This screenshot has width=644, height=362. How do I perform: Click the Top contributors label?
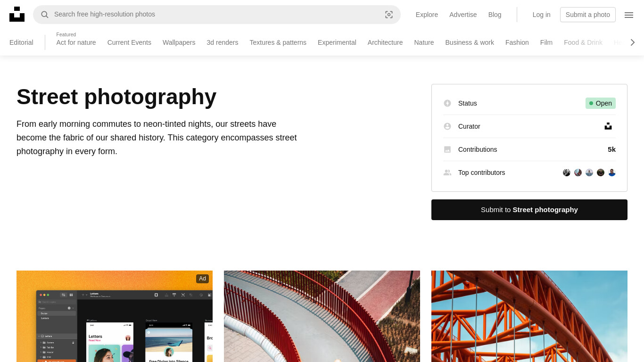[481, 173]
